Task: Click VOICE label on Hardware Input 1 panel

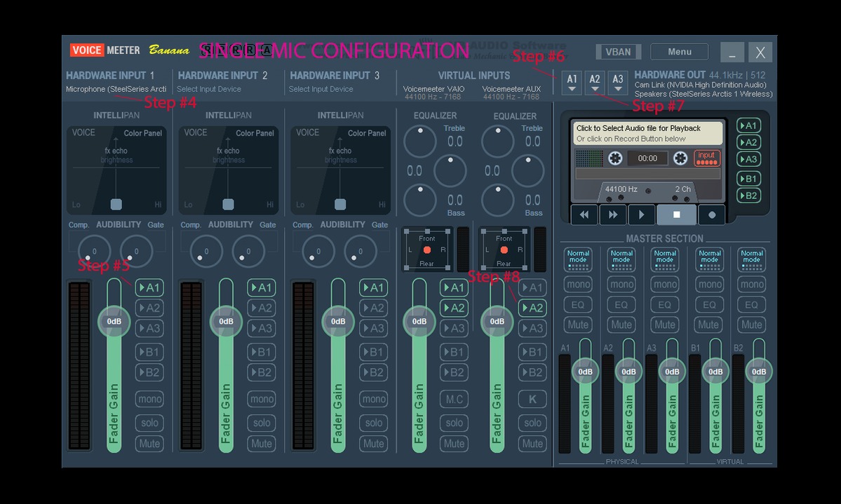Action: coord(83,132)
